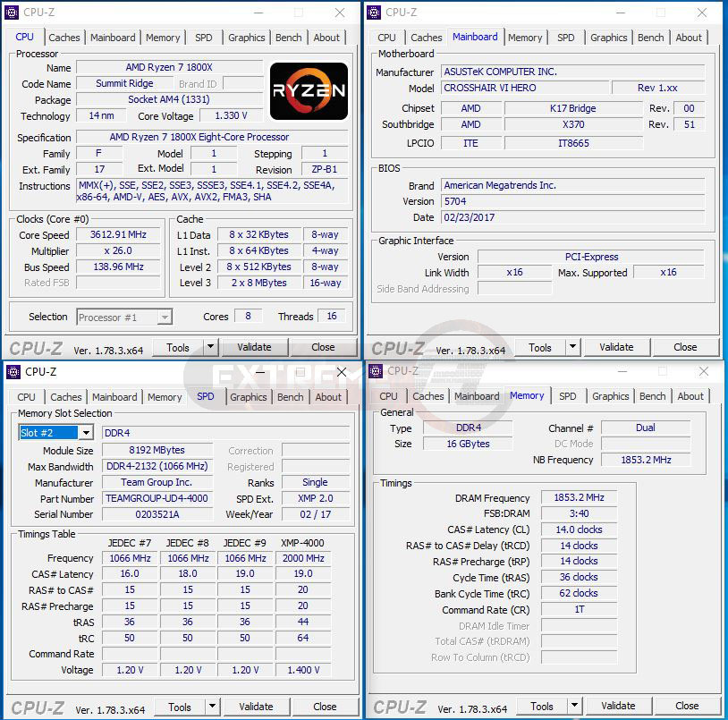Click the CPU-Z title icon in the SPD window

pyautogui.click(x=13, y=372)
